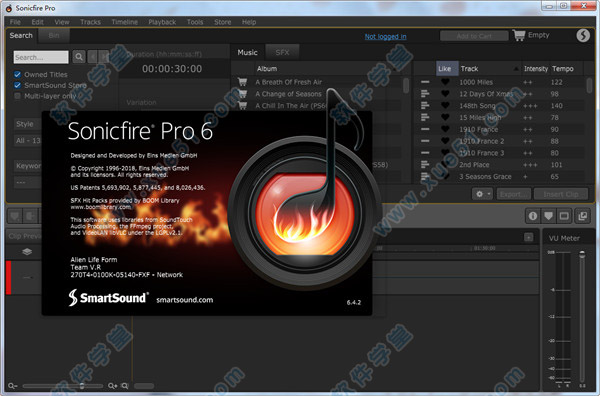Click the layers stack icon in timeline
The image size is (600, 396).
click(x=27, y=252)
